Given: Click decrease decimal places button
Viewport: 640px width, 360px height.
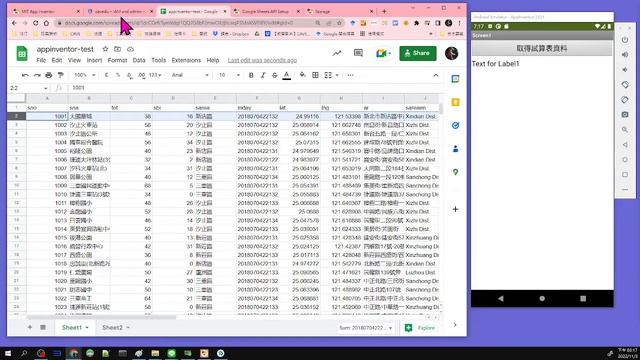Looking at the screenshot, I should [129, 75].
